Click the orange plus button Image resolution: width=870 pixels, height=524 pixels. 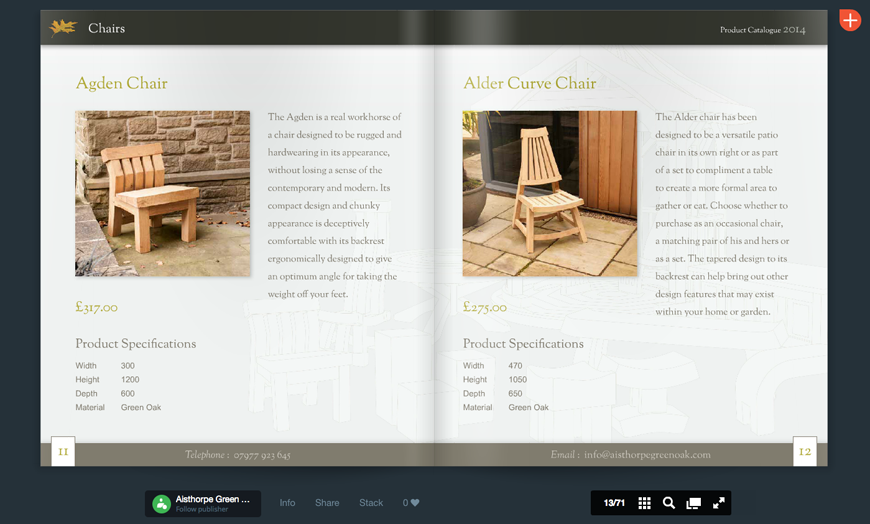click(x=849, y=20)
